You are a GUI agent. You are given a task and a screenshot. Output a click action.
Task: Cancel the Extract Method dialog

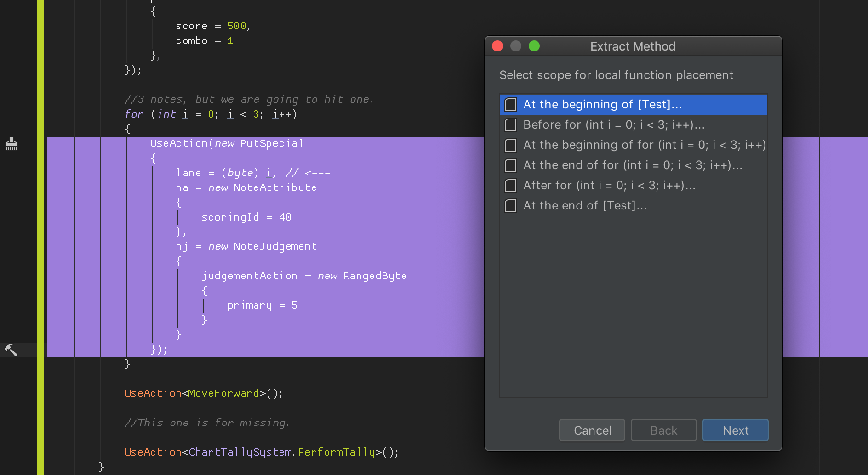[x=592, y=430]
